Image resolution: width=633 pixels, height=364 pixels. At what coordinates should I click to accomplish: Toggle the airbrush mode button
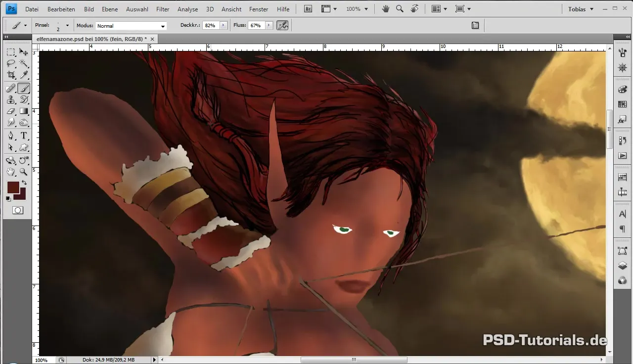click(x=282, y=25)
